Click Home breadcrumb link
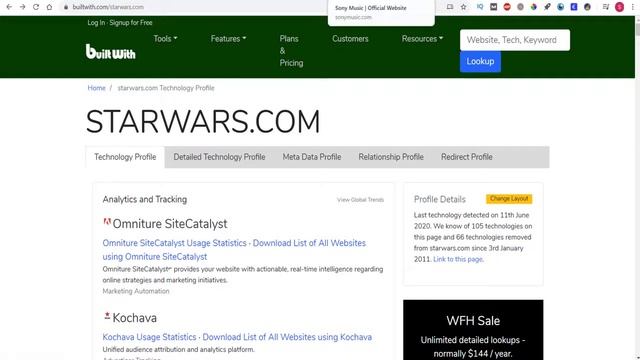Image resolution: width=640 pixels, height=360 pixels. 96,88
